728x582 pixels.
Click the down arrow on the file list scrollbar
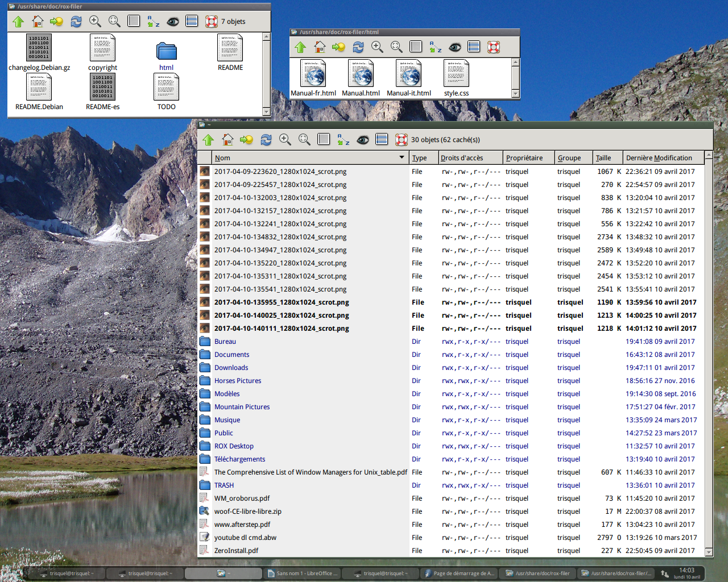pyautogui.click(x=709, y=552)
